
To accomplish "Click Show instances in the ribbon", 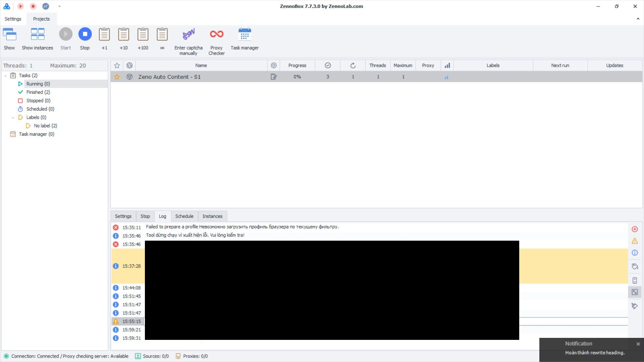I will pyautogui.click(x=38, y=39).
